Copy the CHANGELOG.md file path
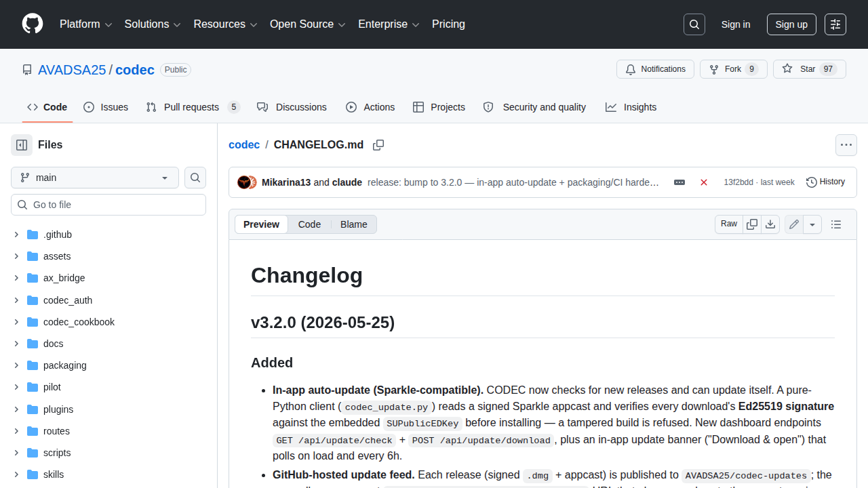The width and height of the screenshot is (868, 488). (x=378, y=145)
